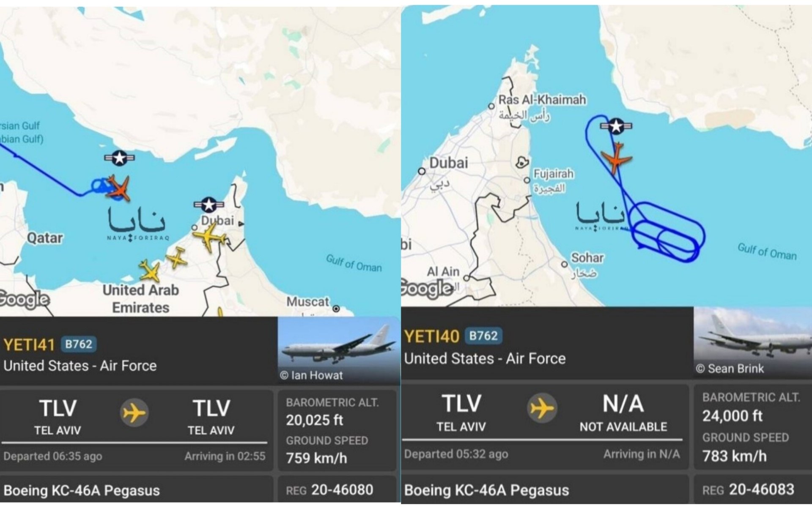Click the YETI41 callsign title
Viewport: 812px width, 519px height.
pyautogui.click(x=29, y=345)
